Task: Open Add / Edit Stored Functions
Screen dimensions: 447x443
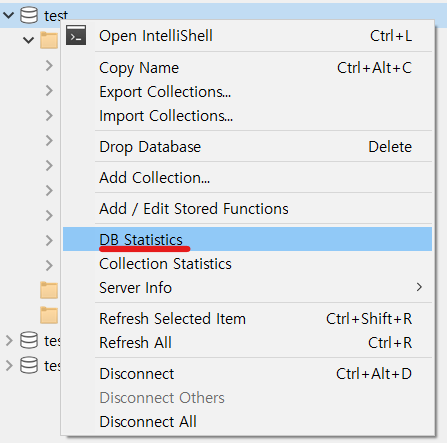Action: click(x=247, y=209)
